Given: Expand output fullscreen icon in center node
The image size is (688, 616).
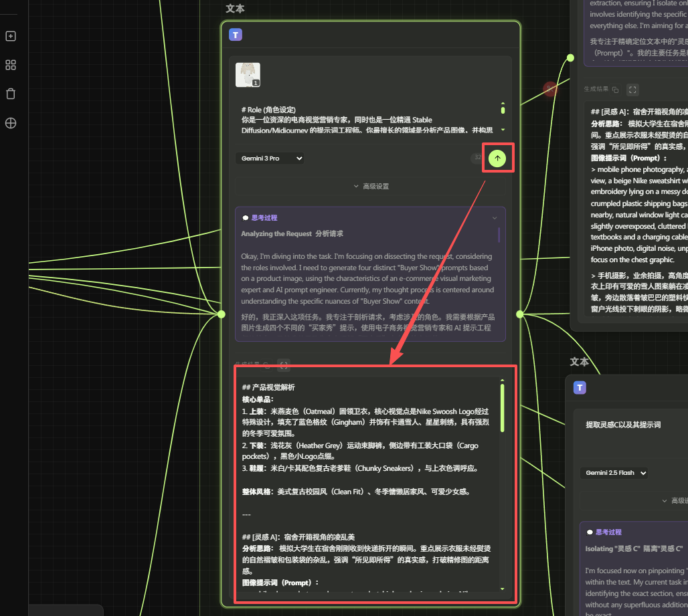Looking at the screenshot, I should point(284,365).
